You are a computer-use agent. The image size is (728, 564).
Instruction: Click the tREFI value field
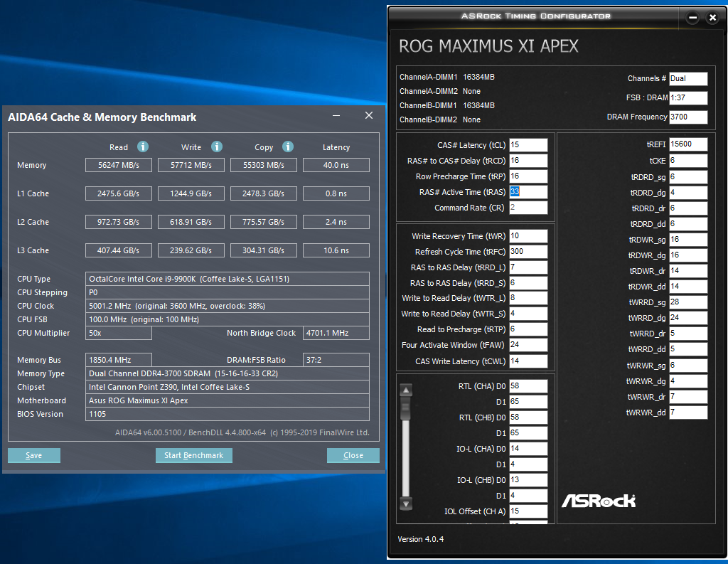tap(688, 144)
